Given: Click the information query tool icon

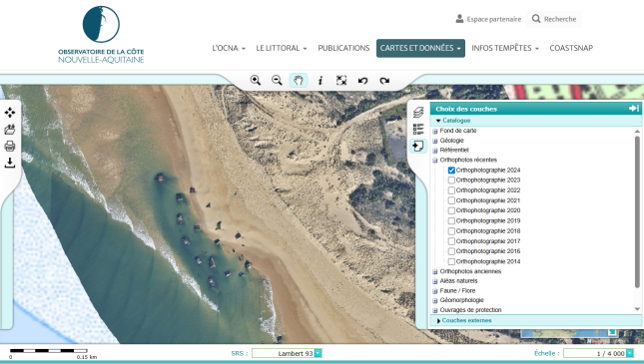Looking at the screenshot, I should pyautogui.click(x=321, y=81).
